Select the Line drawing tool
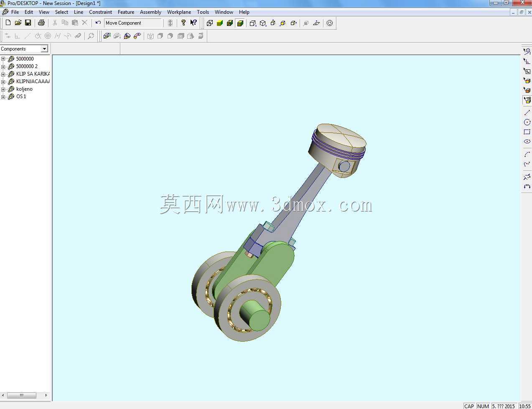 pos(527,113)
